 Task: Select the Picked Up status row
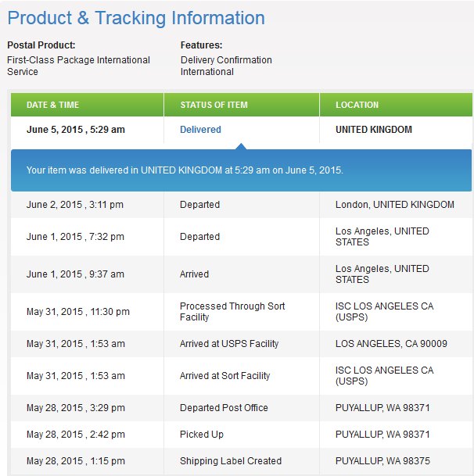pyautogui.click(x=242, y=435)
